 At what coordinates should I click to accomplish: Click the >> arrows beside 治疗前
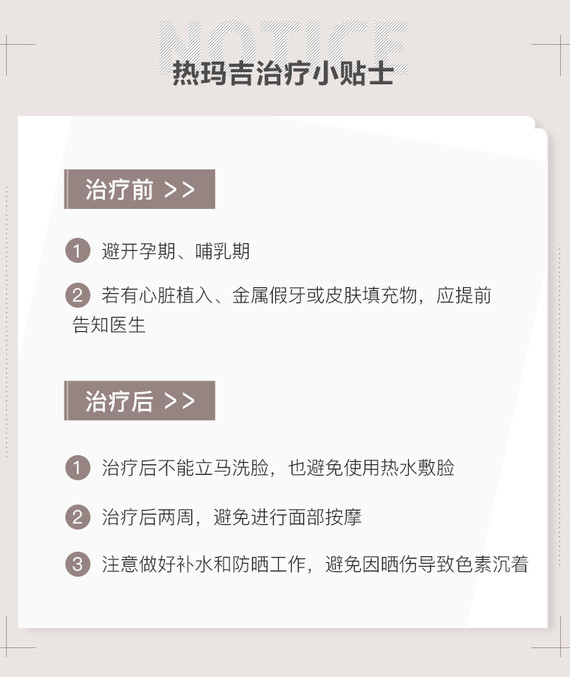tap(180, 190)
